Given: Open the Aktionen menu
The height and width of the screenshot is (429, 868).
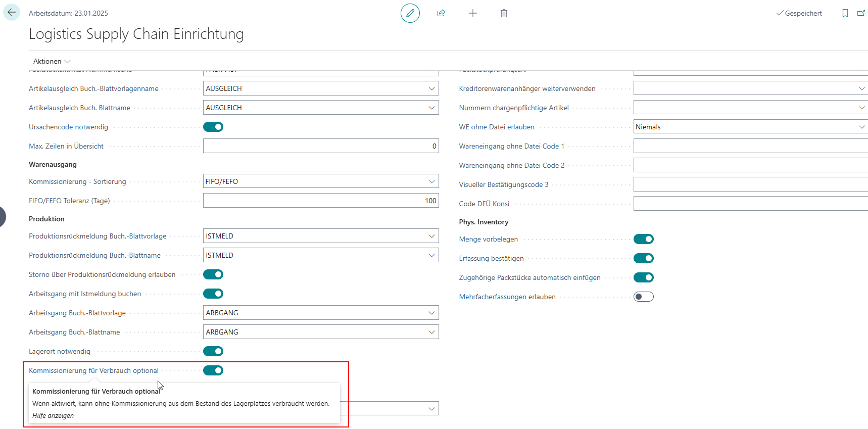Looking at the screenshot, I should coord(52,61).
